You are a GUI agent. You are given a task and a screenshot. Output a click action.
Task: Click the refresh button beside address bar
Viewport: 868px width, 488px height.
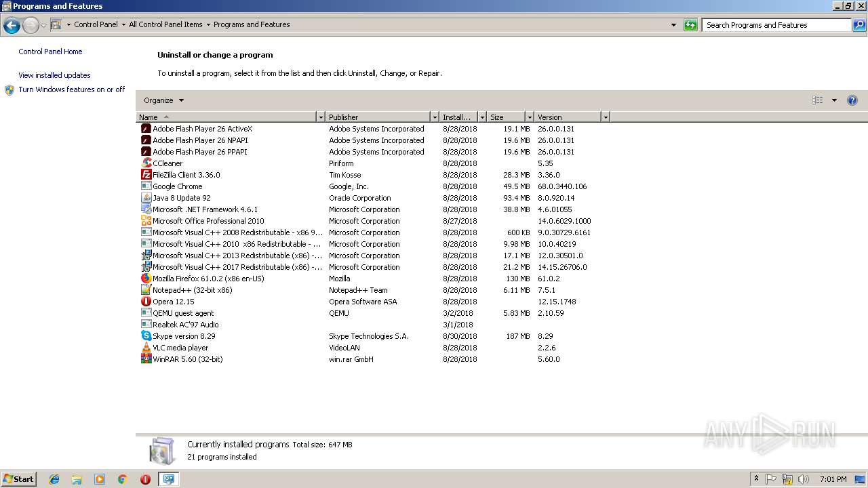tap(690, 25)
